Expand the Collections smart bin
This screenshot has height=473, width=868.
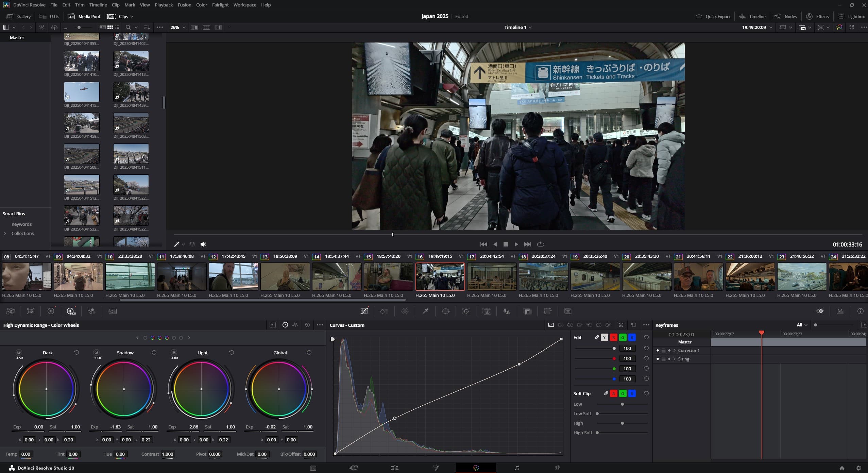[x=5, y=233]
